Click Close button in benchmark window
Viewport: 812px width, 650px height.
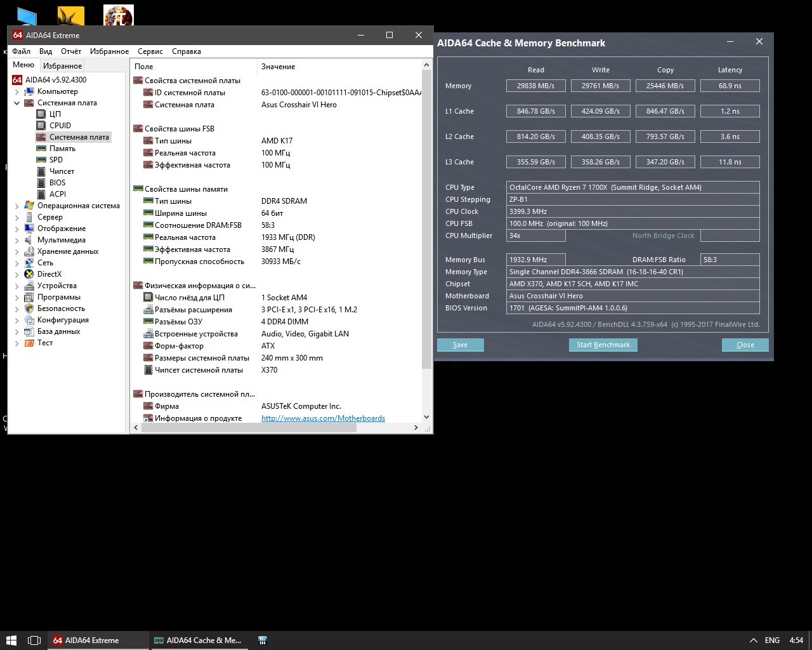click(x=745, y=345)
